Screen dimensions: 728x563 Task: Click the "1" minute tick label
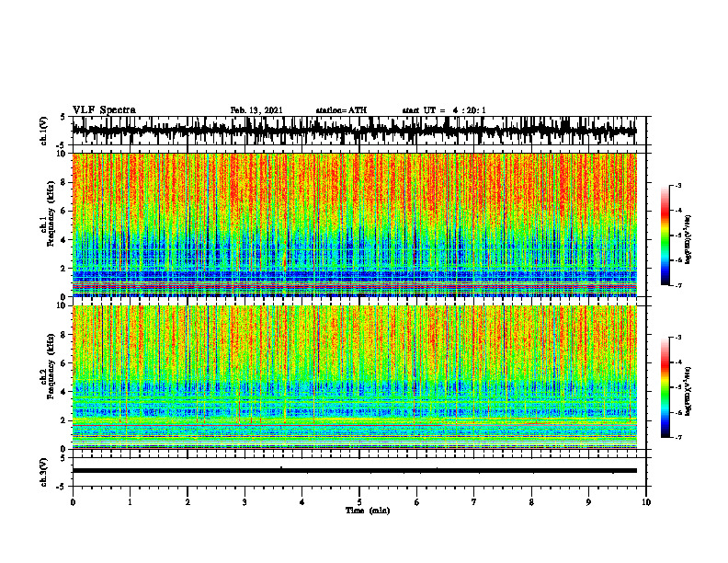pyautogui.click(x=130, y=502)
